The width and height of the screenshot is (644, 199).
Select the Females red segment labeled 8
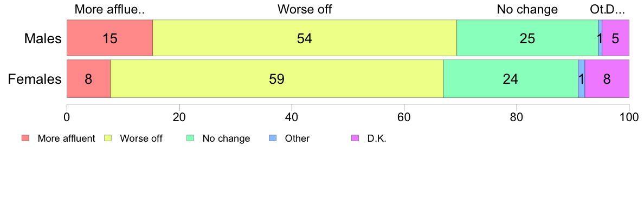pyautogui.click(x=89, y=78)
